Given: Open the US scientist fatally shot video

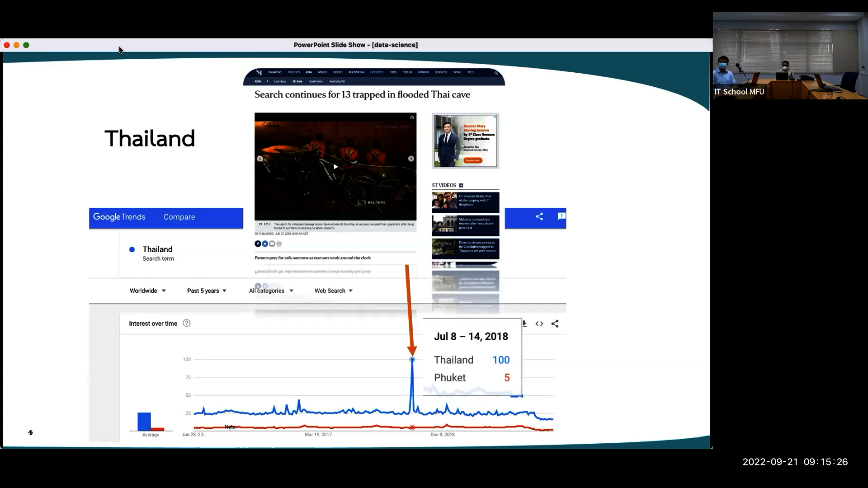Looking at the screenshot, I should pos(465,202).
